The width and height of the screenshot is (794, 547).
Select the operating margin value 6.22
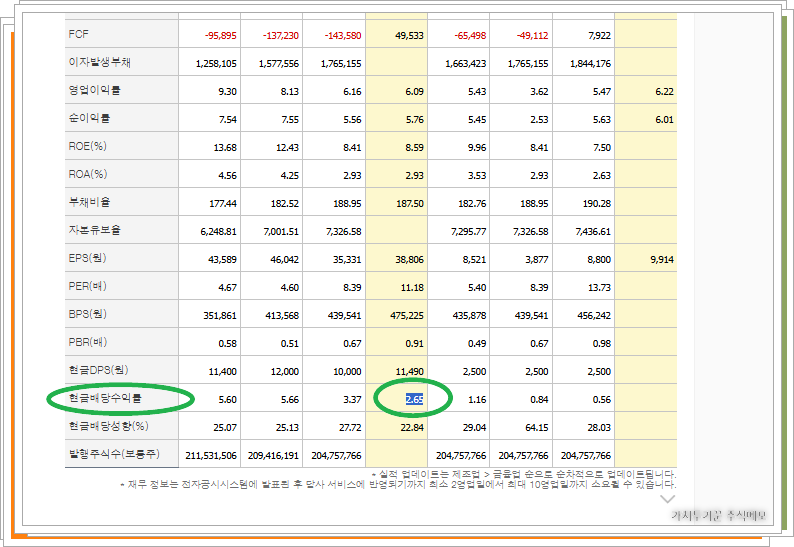[x=664, y=92]
